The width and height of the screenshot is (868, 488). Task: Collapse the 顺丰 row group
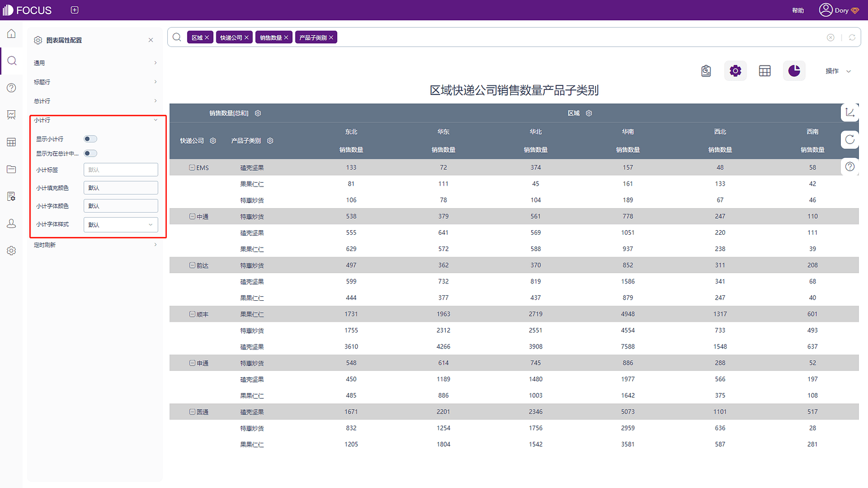coord(192,314)
